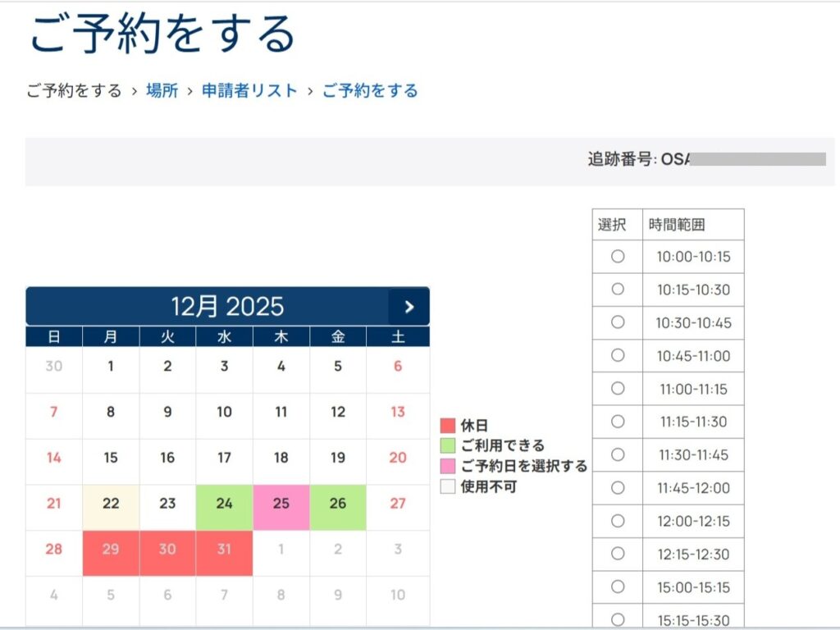
Task: Choose available green date December 26
Action: tap(338, 504)
